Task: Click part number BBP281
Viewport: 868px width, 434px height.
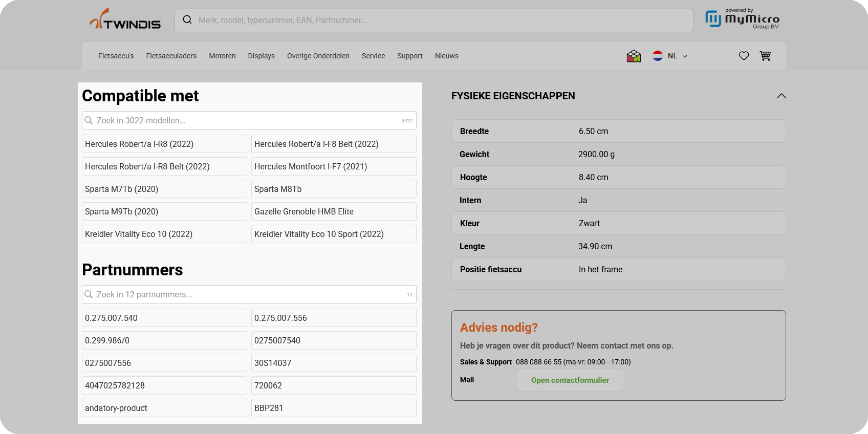Action: coord(334,408)
